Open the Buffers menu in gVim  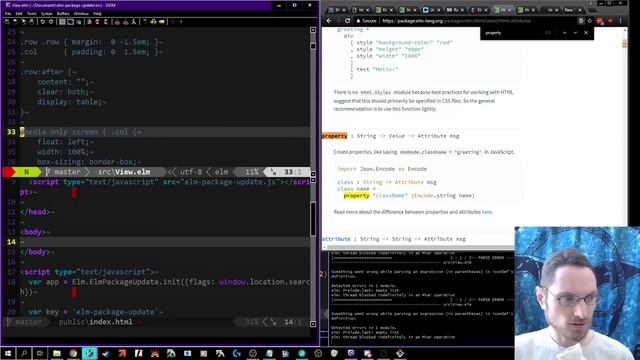click(63, 13)
